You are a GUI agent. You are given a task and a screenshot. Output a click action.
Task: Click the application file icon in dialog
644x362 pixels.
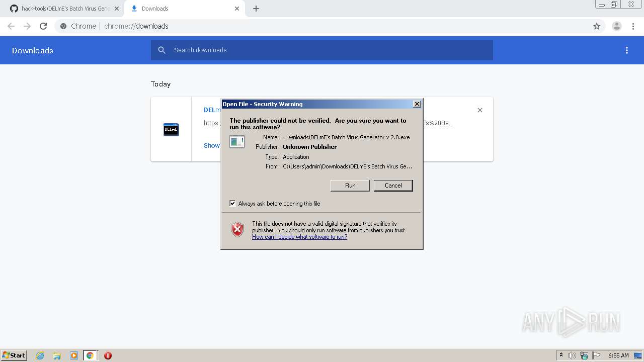pyautogui.click(x=237, y=141)
